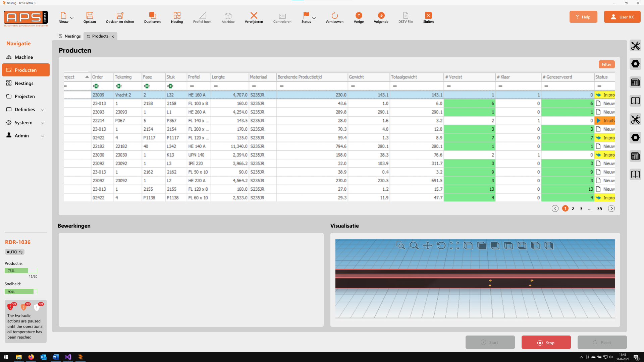Toggle the AUTO mode switch
This screenshot has width=644, height=362.
click(x=15, y=252)
